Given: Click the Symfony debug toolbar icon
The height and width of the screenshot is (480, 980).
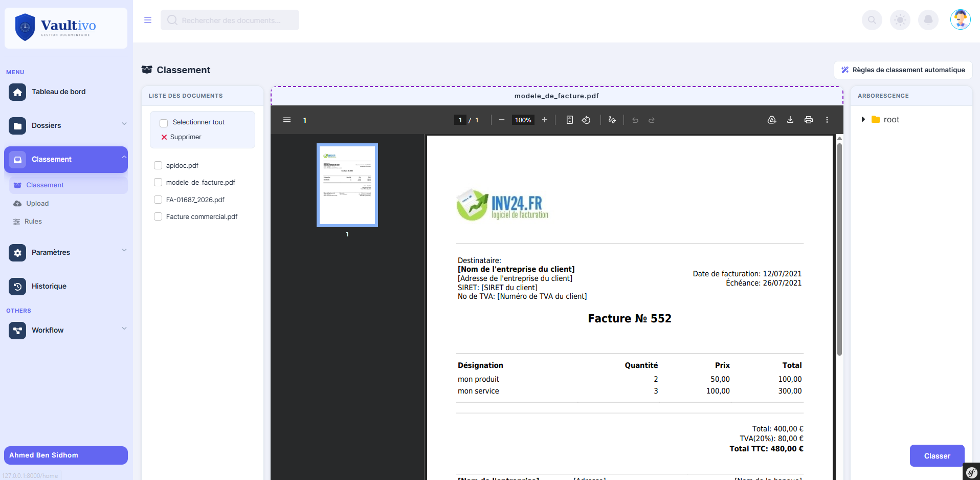Looking at the screenshot, I should coord(971,472).
